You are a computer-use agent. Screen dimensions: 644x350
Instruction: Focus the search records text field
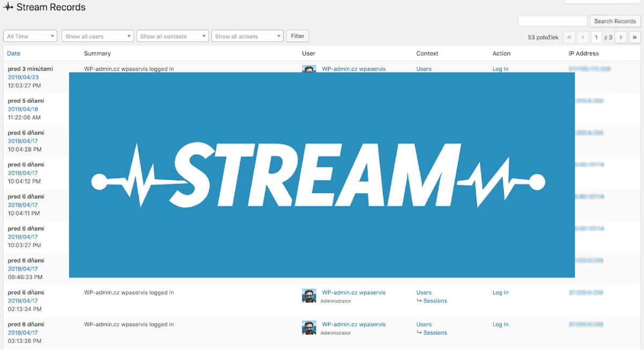pyautogui.click(x=552, y=21)
